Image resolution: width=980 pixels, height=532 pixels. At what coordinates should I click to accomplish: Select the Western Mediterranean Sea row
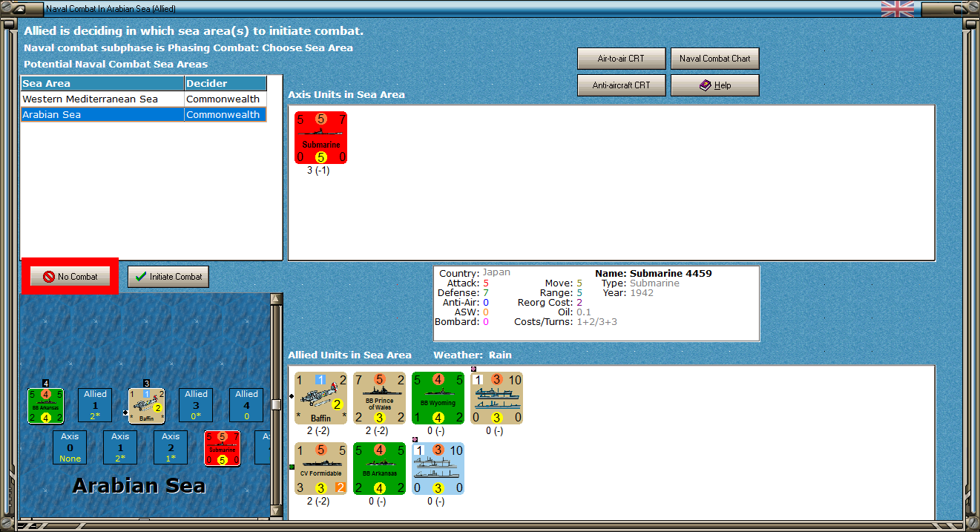coord(143,99)
